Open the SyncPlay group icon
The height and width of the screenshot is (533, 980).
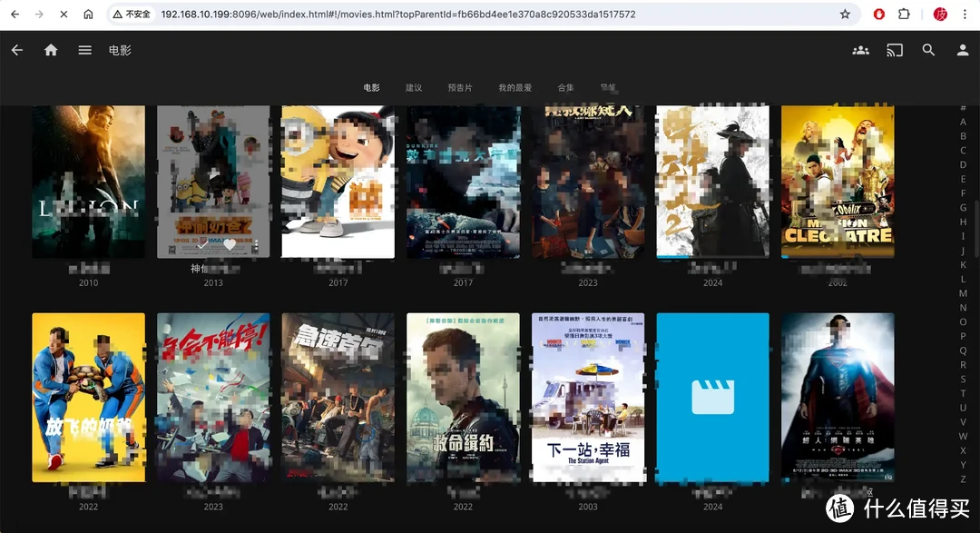[x=860, y=50]
